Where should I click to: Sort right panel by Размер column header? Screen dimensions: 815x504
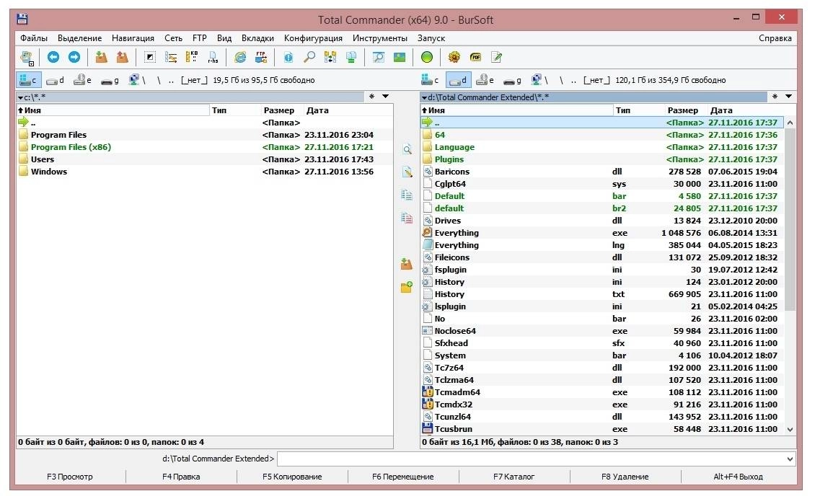tap(682, 110)
